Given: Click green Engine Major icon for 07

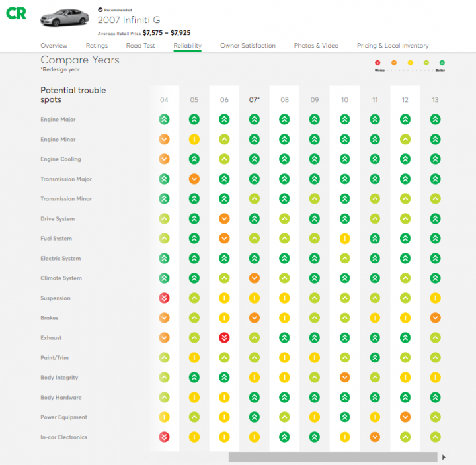Looking at the screenshot, I should (x=255, y=119).
